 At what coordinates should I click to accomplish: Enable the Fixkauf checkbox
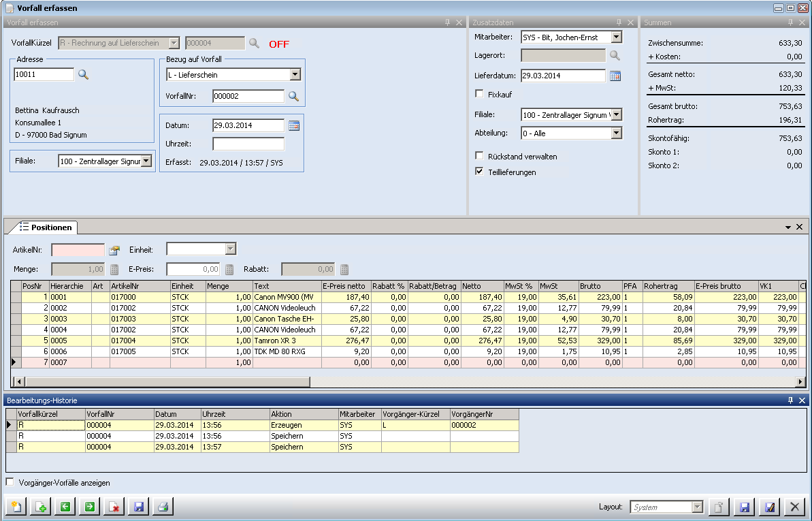[x=479, y=94]
